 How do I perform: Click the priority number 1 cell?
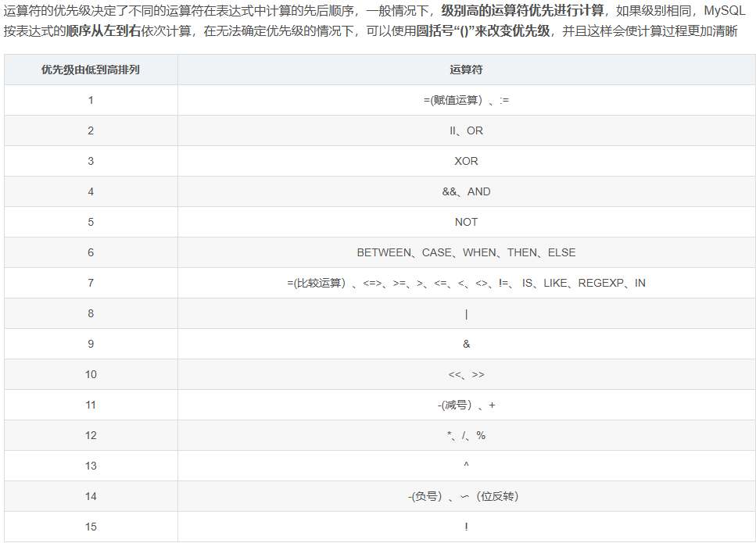point(91,100)
